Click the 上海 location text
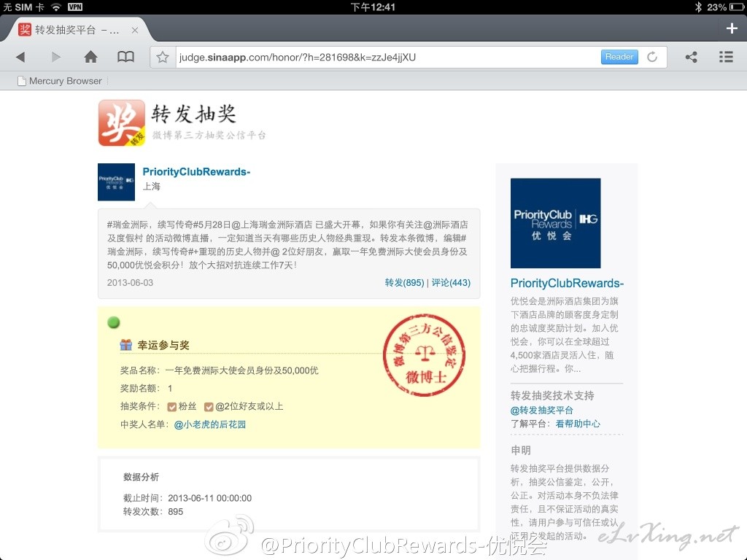 pyautogui.click(x=152, y=186)
